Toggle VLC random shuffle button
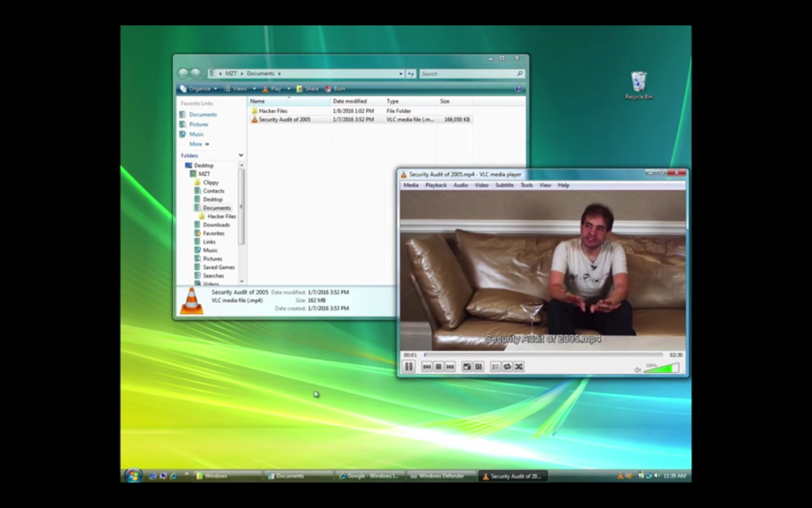This screenshot has height=508, width=812. click(519, 367)
